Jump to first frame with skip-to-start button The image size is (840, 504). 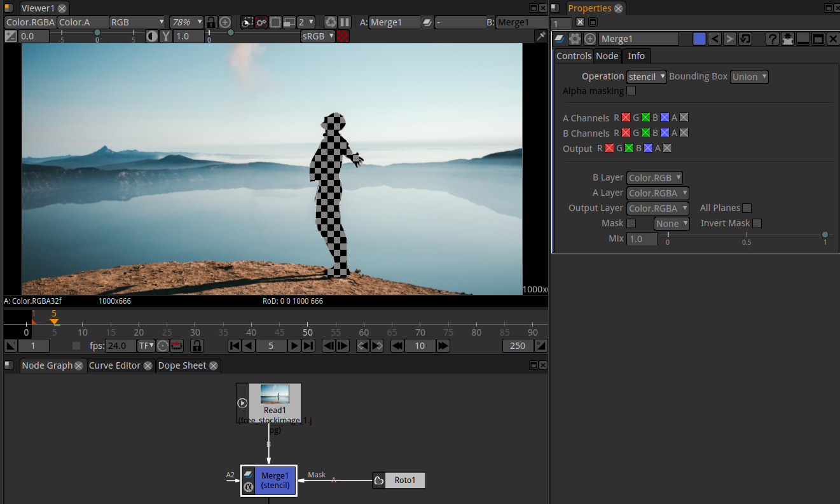(235, 346)
